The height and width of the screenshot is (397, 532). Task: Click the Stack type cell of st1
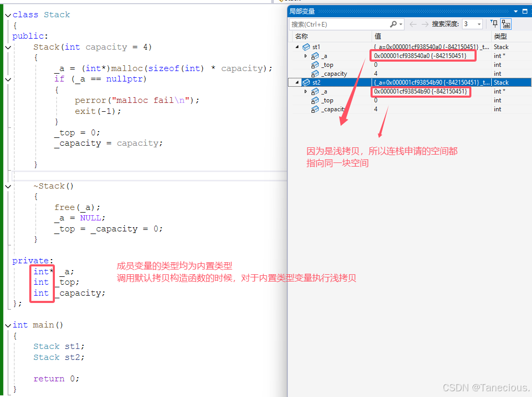(501, 47)
